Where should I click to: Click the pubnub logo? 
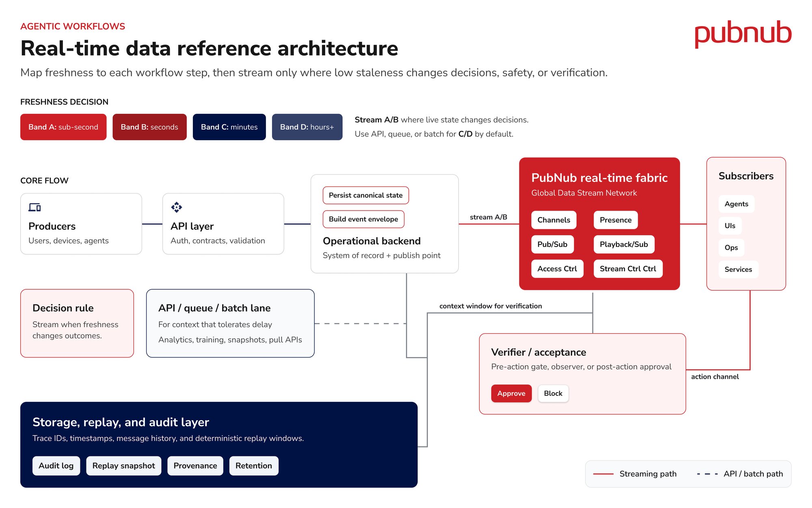743,34
